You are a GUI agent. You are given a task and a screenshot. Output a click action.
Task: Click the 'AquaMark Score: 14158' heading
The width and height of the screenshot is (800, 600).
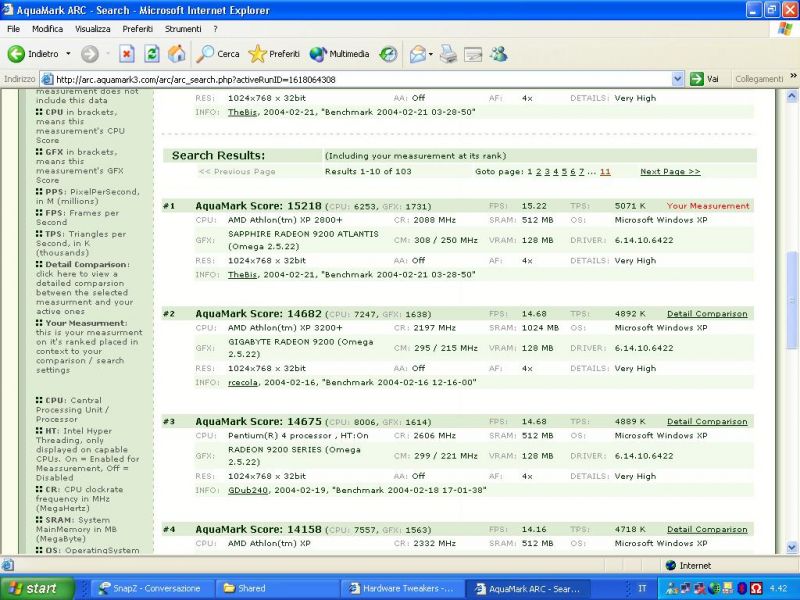point(258,529)
